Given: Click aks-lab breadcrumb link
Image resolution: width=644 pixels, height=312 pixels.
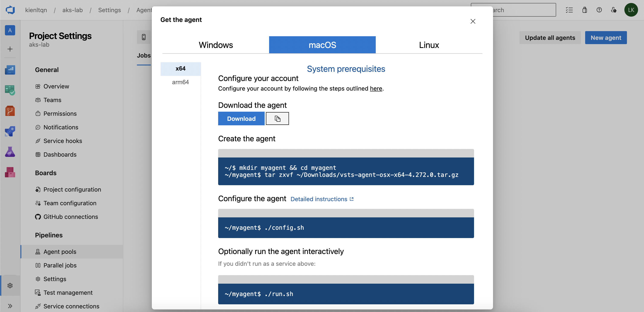Looking at the screenshot, I should [x=73, y=10].
